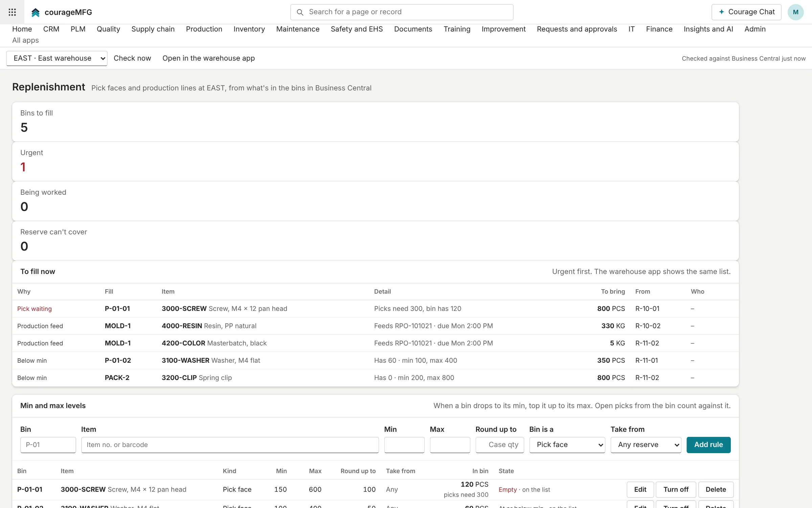The image size is (812, 508).
Task: Turn off the P-01-01 rule
Action: point(676,489)
